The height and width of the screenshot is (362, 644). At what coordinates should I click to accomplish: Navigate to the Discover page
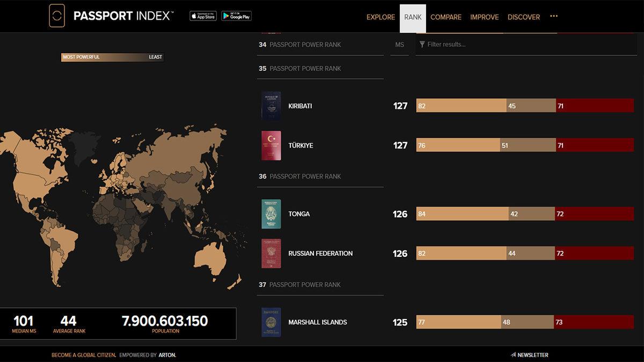[523, 17]
